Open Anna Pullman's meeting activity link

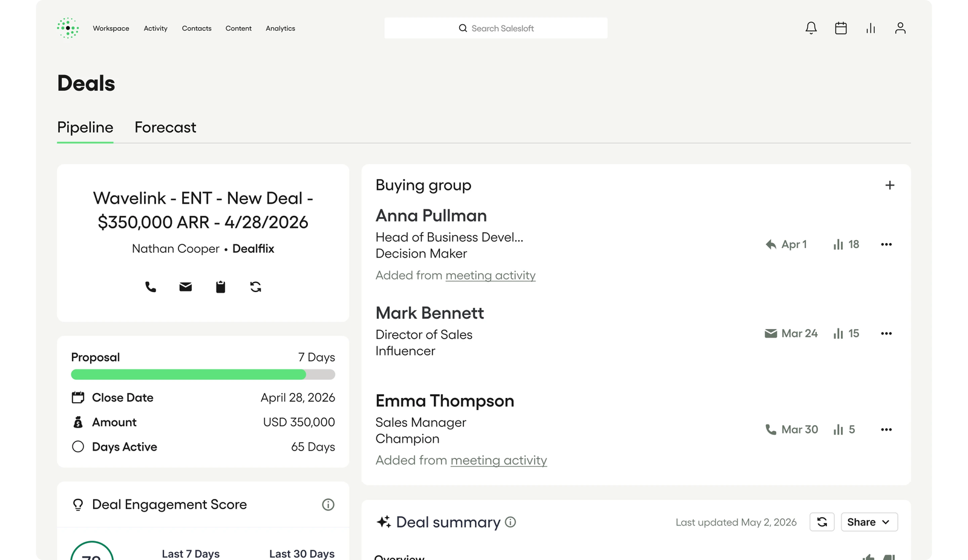(x=491, y=276)
